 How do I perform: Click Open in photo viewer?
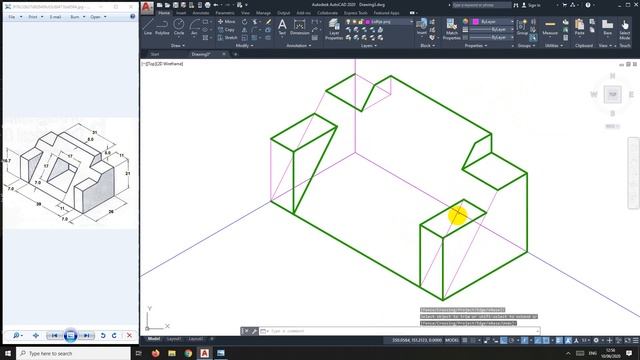tap(98, 17)
